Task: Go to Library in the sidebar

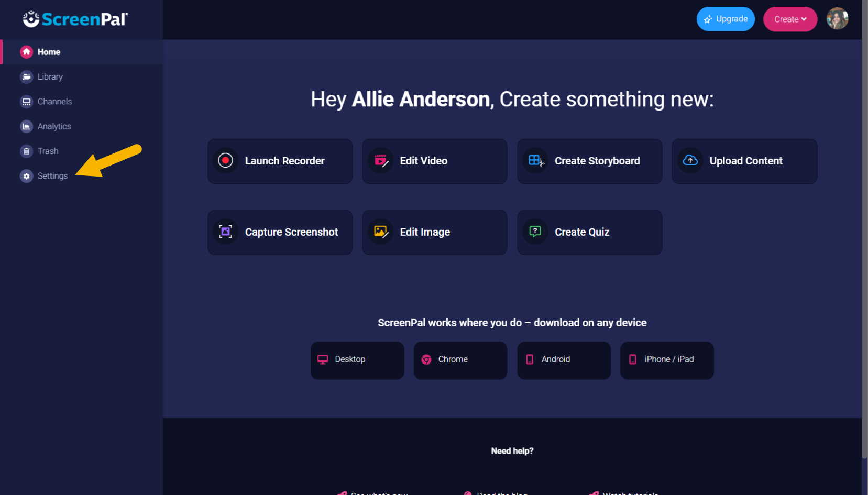Action: [50, 77]
